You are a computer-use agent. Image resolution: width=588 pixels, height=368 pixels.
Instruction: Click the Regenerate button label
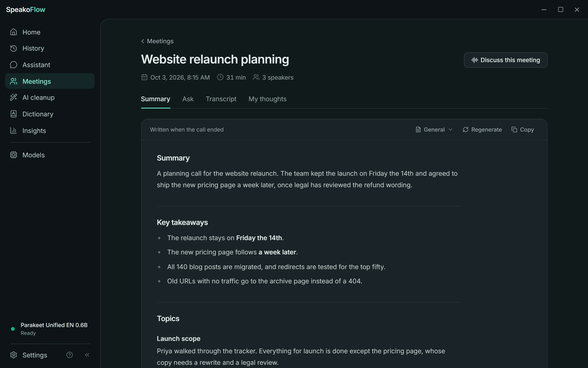coord(486,129)
